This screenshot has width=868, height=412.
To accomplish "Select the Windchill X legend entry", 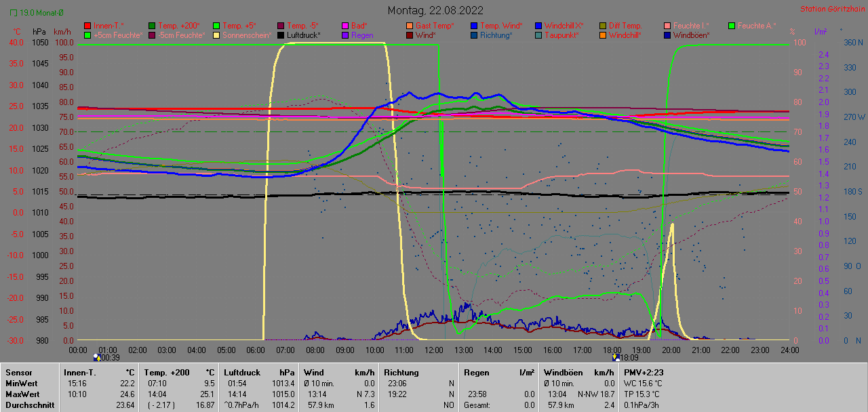I will (x=558, y=26).
